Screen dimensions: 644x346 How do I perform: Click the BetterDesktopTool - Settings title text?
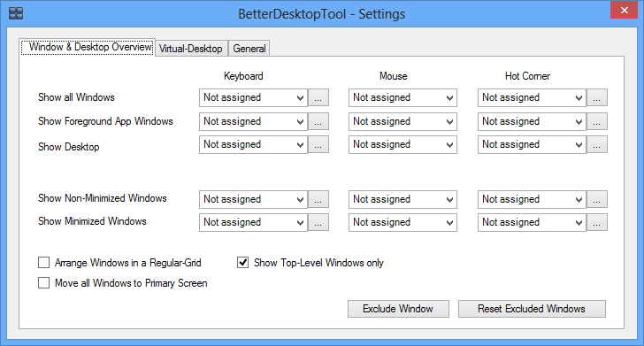(322, 14)
